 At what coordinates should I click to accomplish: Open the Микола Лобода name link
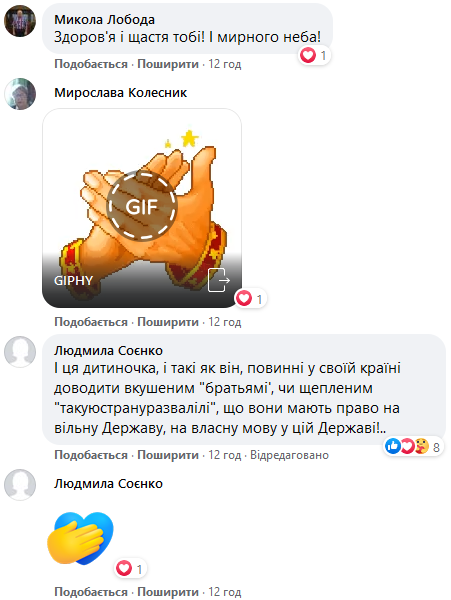104,20
